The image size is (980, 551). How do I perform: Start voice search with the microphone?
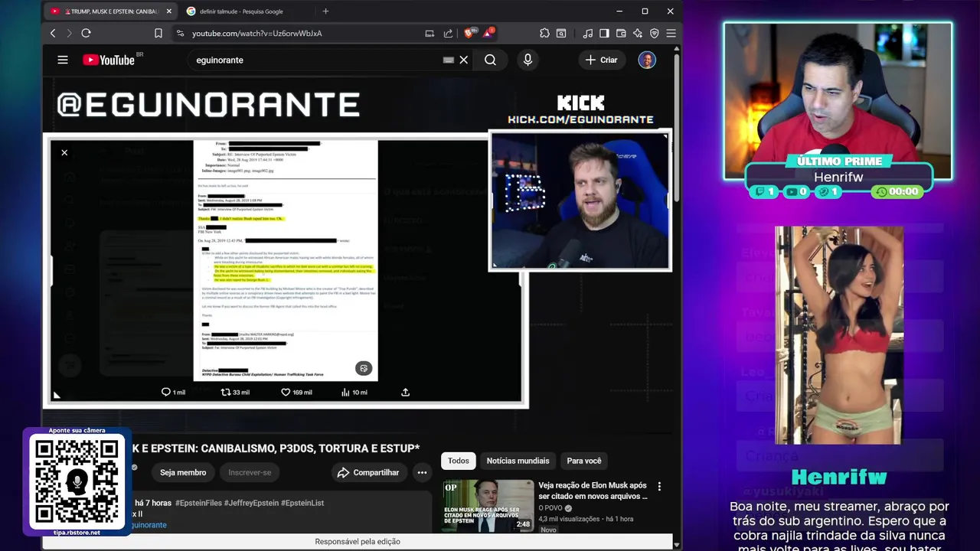[x=528, y=60]
